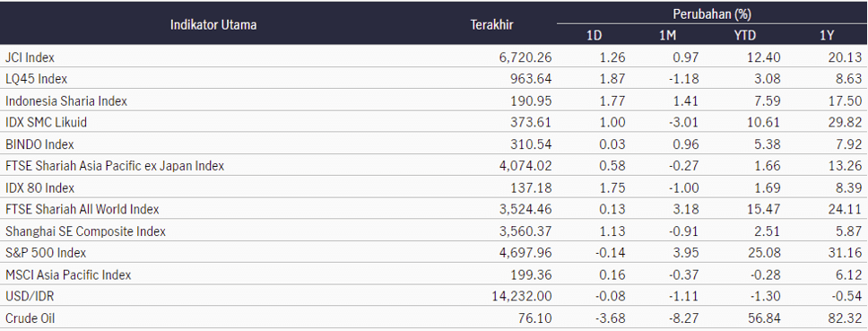The width and height of the screenshot is (868, 331).
Task: Click FTSE Shariah Asia Pacific ex Japan Index
Action: pos(115,165)
